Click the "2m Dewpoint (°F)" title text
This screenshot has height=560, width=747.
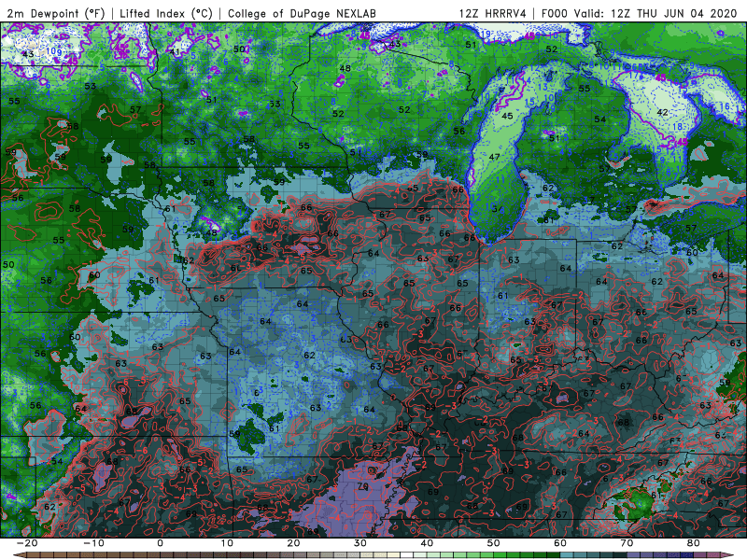tap(55, 13)
